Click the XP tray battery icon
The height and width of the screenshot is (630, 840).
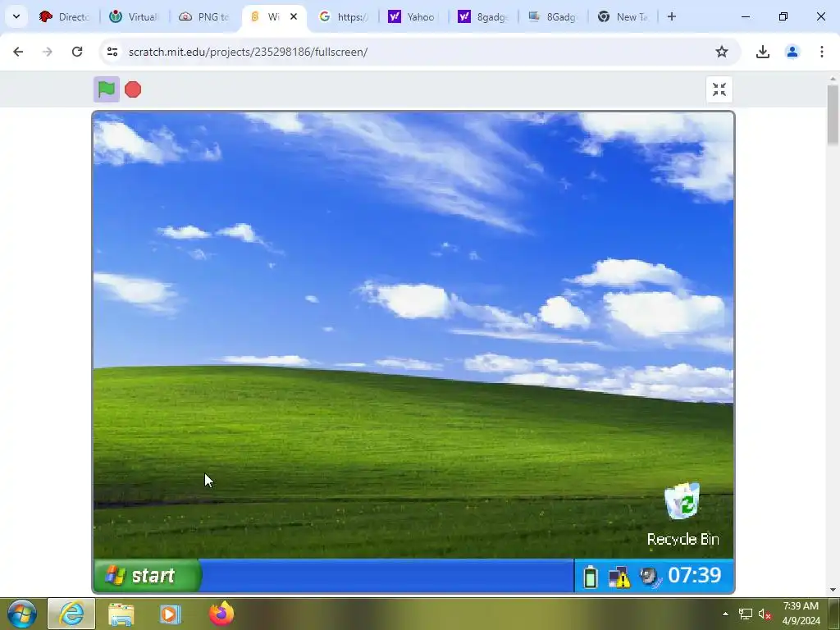[591, 577]
